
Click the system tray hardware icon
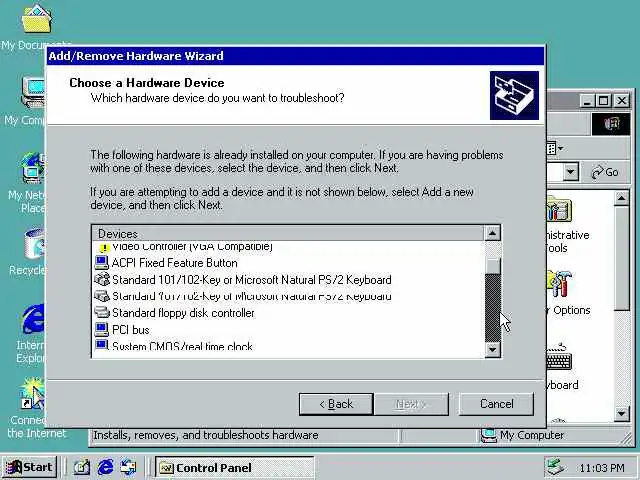coord(556,468)
